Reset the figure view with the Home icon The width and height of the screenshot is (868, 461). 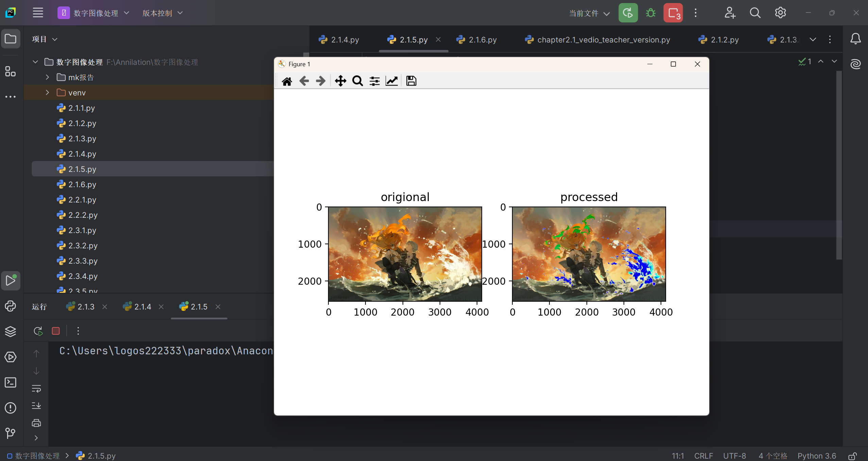pos(287,81)
